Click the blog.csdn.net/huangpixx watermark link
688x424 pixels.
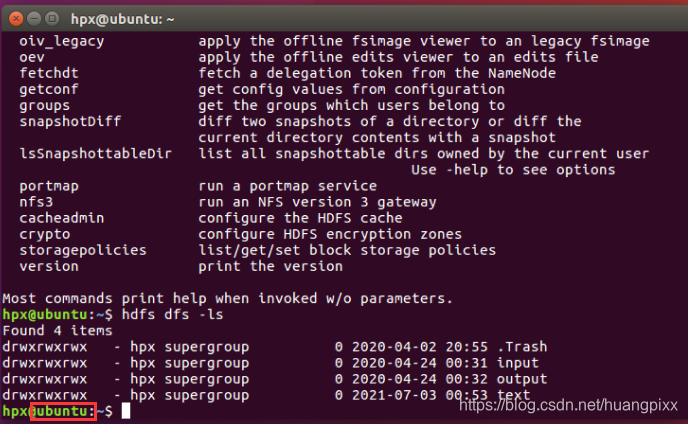pyautogui.click(x=568, y=405)
